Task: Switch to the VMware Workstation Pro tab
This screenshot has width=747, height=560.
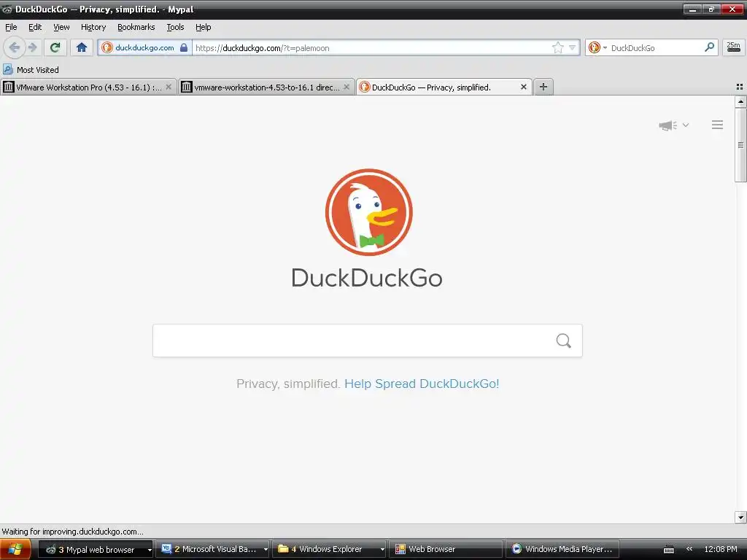Action: click(88, 87)
